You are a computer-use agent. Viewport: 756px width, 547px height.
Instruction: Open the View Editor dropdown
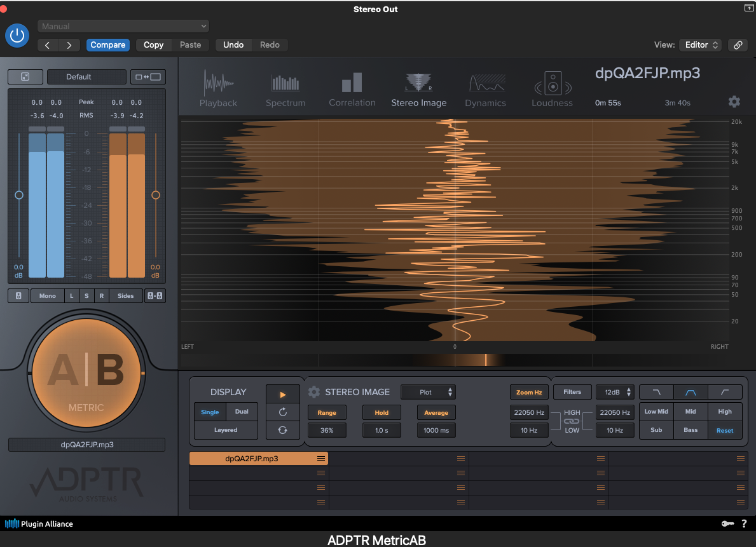(x=700, y=45)
